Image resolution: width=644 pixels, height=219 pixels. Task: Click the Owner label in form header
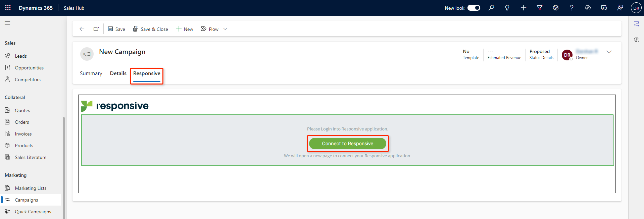[582, 58]
